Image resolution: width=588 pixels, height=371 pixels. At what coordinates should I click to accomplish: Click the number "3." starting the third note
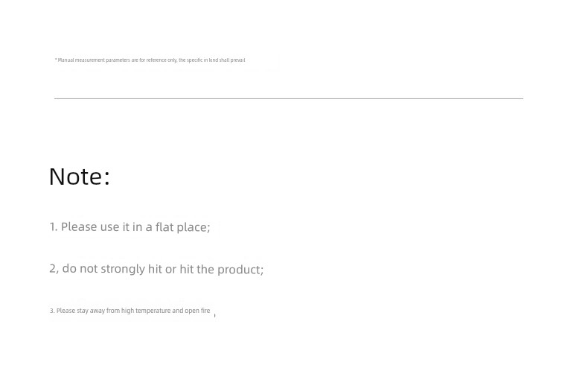click(x=52, y=311)
